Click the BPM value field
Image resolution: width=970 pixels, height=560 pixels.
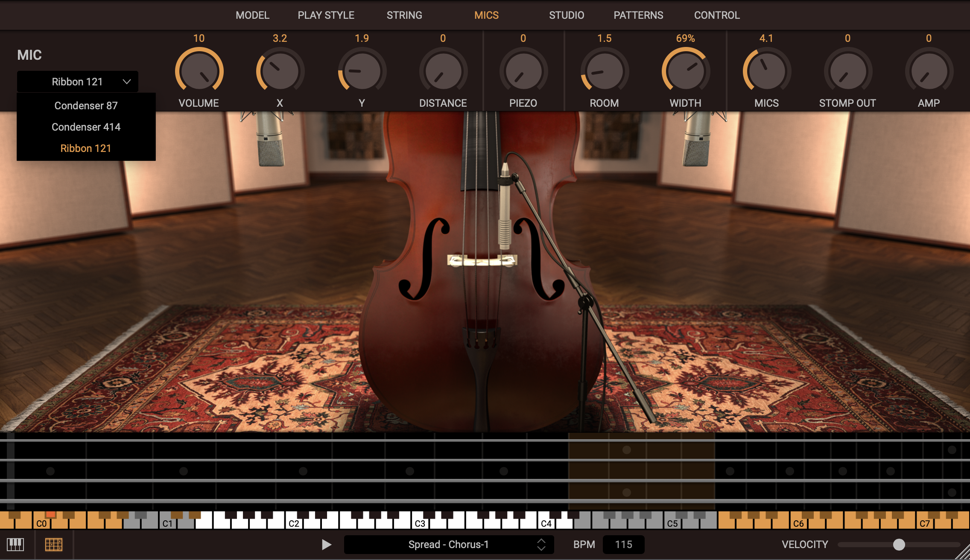point(623,544)
